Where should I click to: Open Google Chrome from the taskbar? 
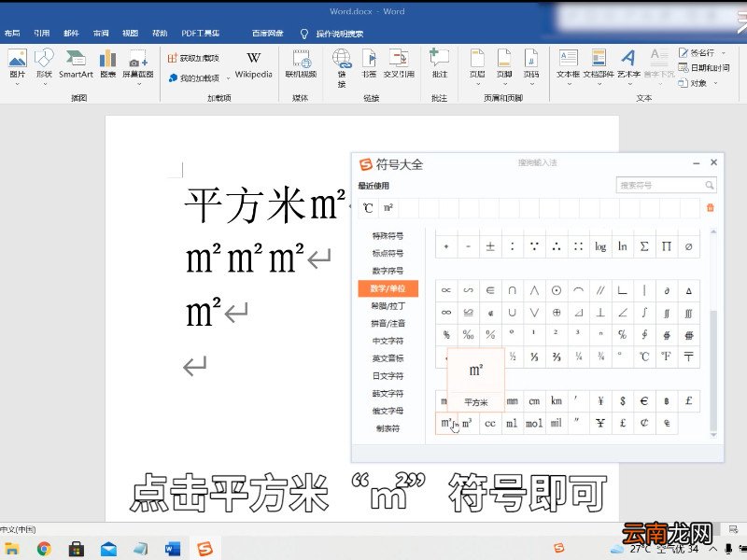[44, 549]
